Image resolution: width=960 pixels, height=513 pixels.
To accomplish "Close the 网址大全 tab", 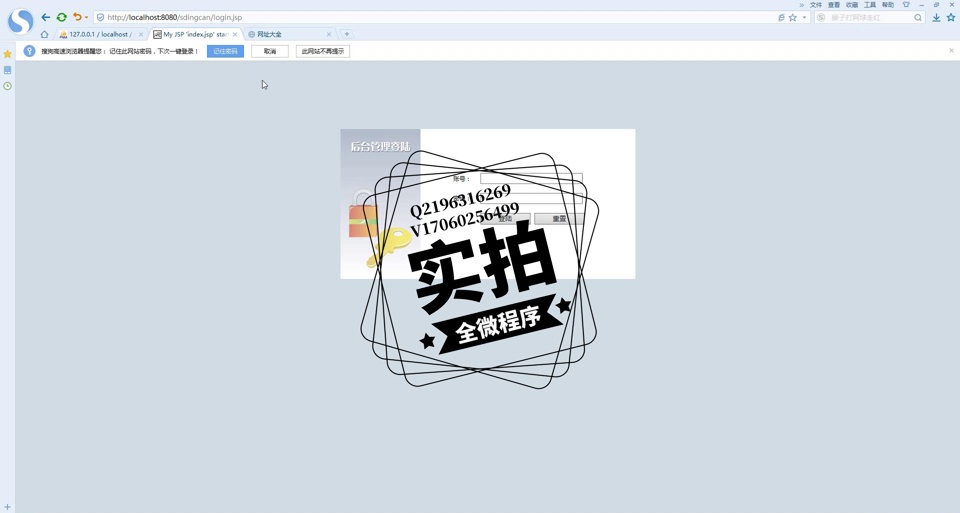I will pyautogui.click(x=329, y=34).
